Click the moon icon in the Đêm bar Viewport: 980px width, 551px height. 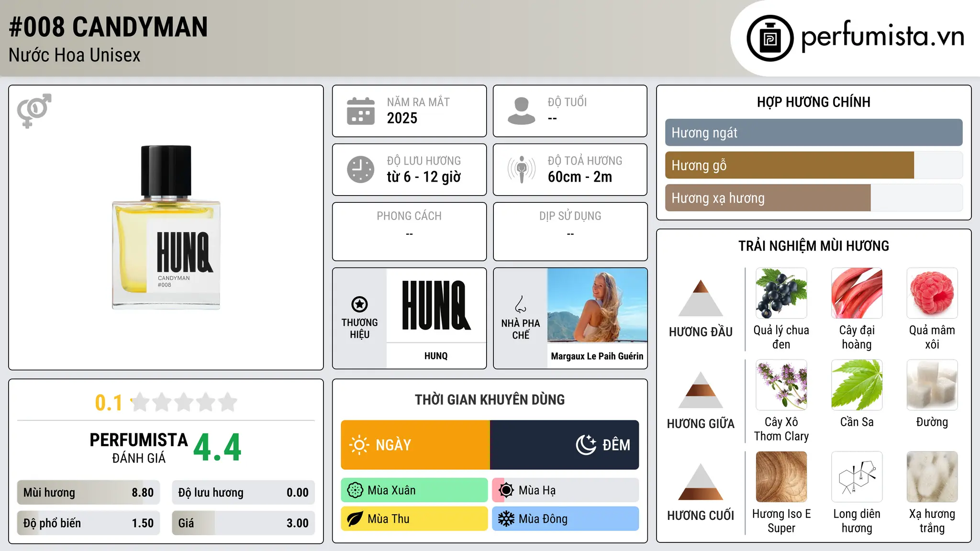(x=586, y=445)
